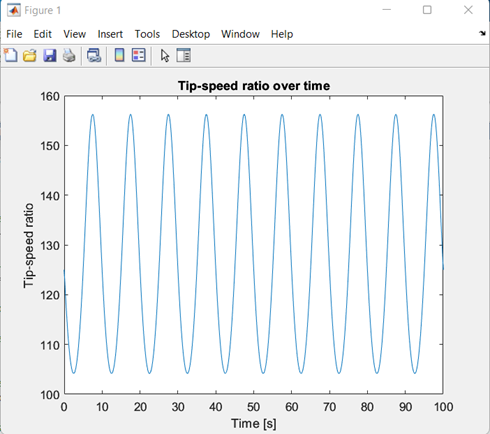
Task: Click the Link Plot icon
Action: click(x=94, y=55)
